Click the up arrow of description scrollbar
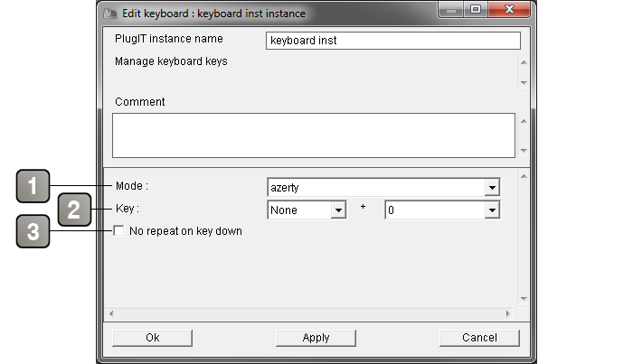Screen dimensions: 633x364 (x=524, y=62)
